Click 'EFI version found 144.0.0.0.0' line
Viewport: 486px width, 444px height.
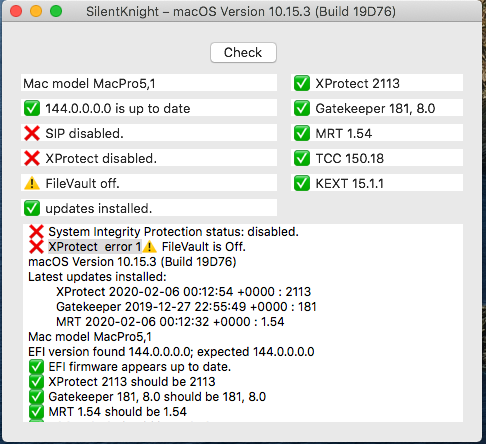[171, 352]
